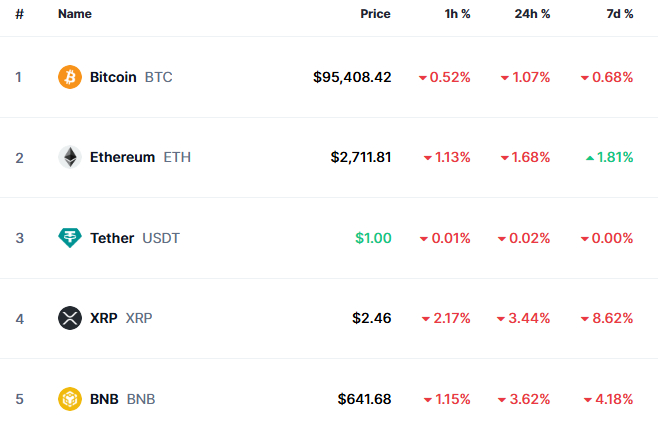This screenshot has height=431, width=658.
Task: Sort the table by Price column
Action: [375, 14]
